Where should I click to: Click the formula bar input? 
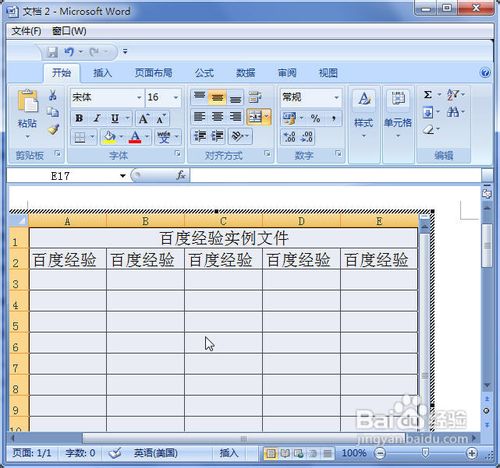(x=335, y=175)
